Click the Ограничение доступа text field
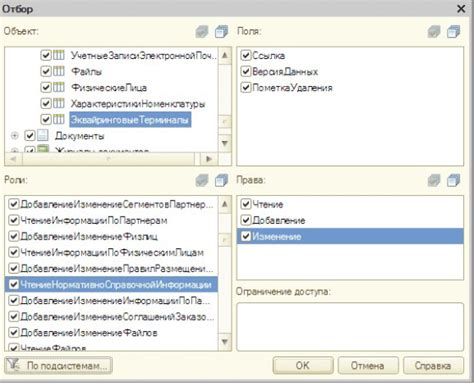 click(350, 326)
